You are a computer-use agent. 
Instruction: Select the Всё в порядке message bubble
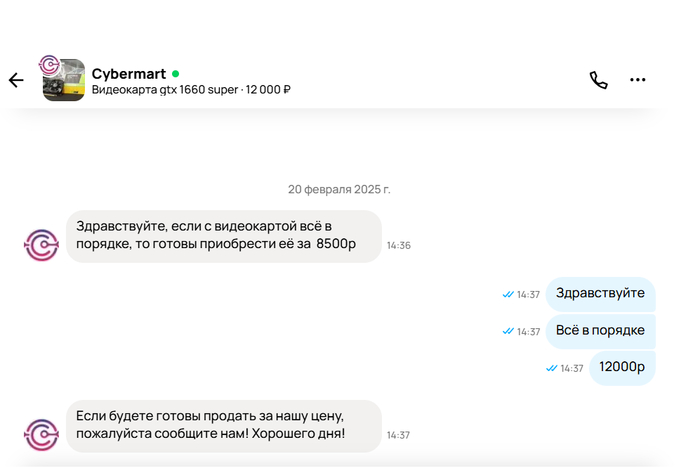tap(600, 331)
